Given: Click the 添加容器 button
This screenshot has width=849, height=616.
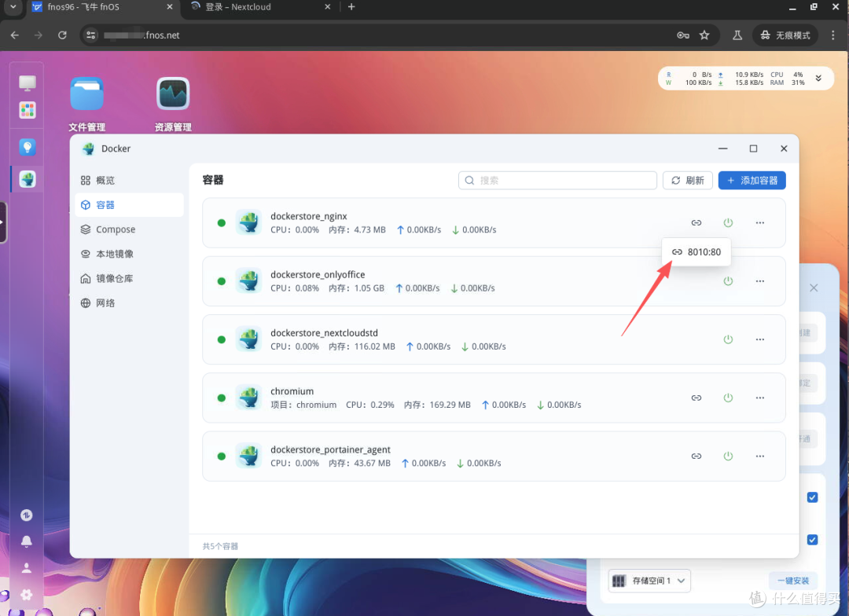Looking at the screenshot, I should coord(752,180).
